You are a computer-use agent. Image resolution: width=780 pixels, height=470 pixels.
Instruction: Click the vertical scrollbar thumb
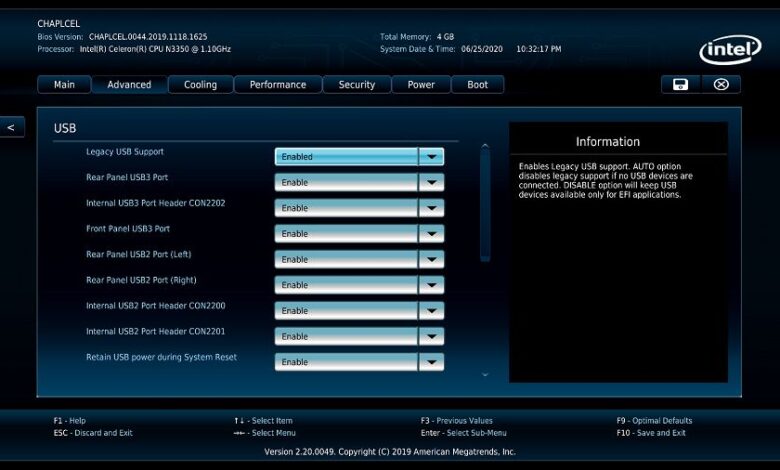click(485, 205)
